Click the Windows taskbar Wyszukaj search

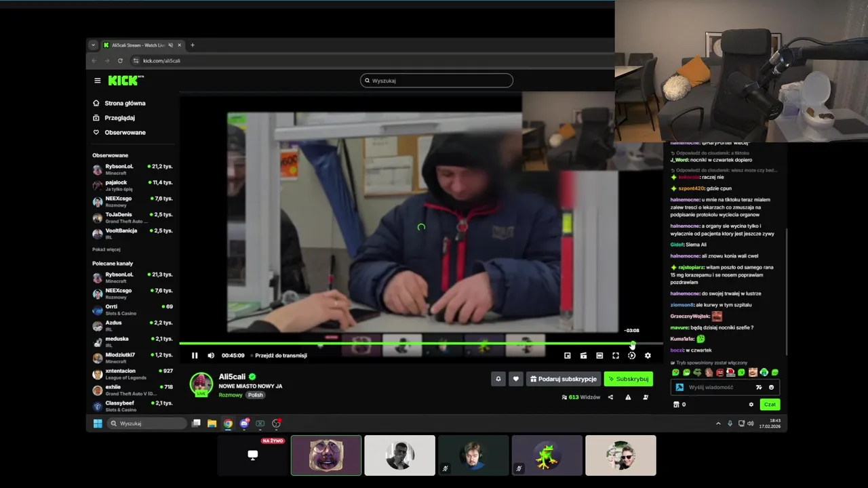tap(147, 424)
